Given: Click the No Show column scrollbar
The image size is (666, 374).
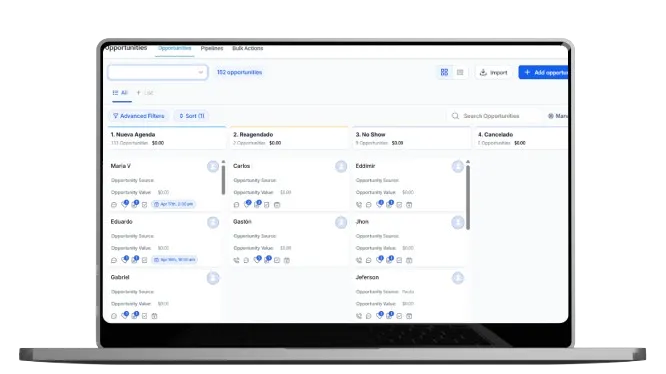Looking at the screenshot, I should click(468, 197).
